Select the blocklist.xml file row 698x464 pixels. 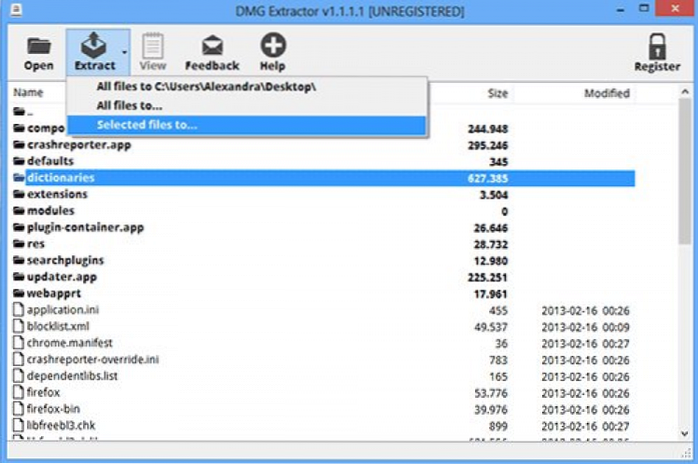[x=60, y=326]
